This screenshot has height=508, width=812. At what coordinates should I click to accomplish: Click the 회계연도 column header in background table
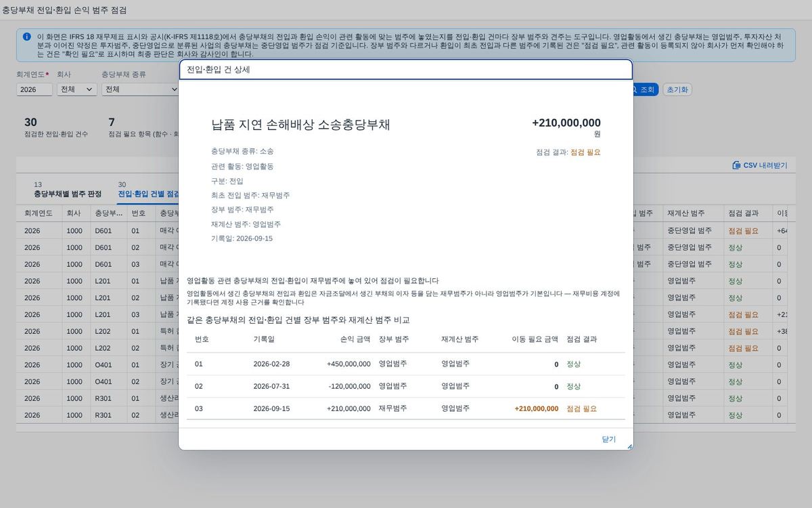[39, 213]
